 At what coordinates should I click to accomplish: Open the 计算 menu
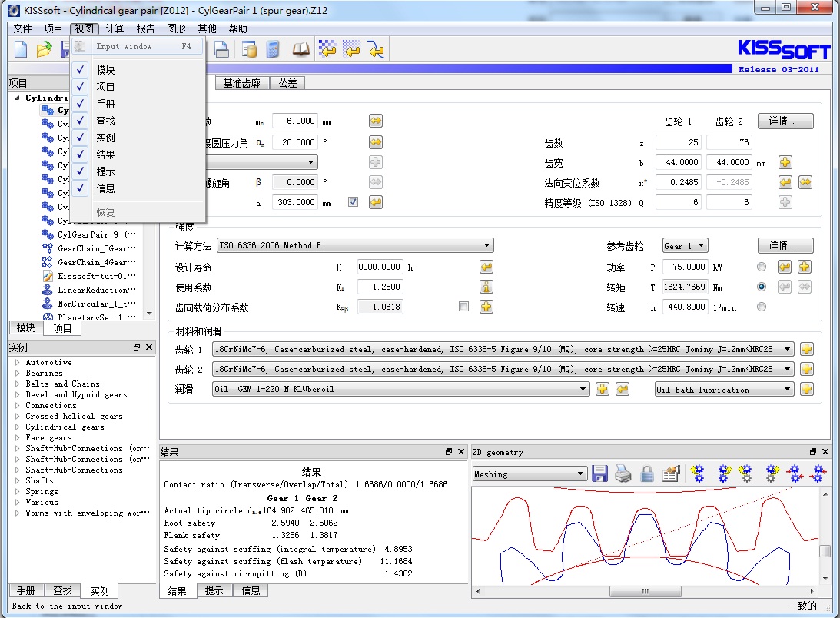pos(115,28)
